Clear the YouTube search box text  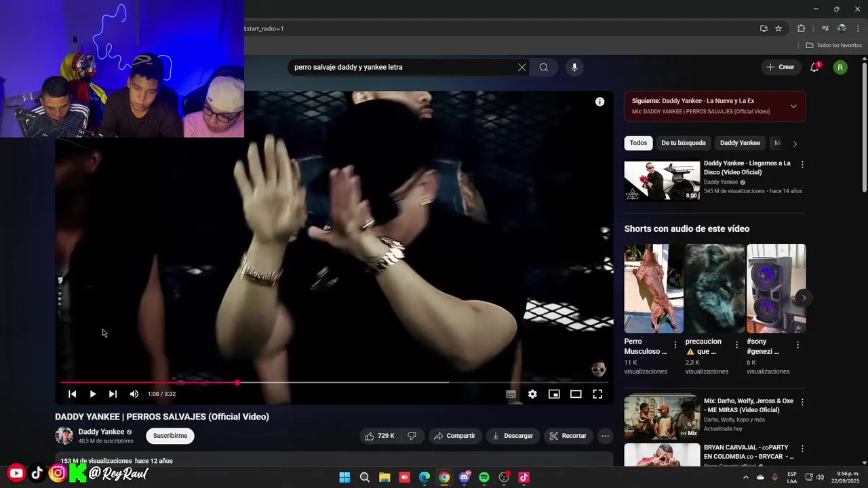(521, 67)
